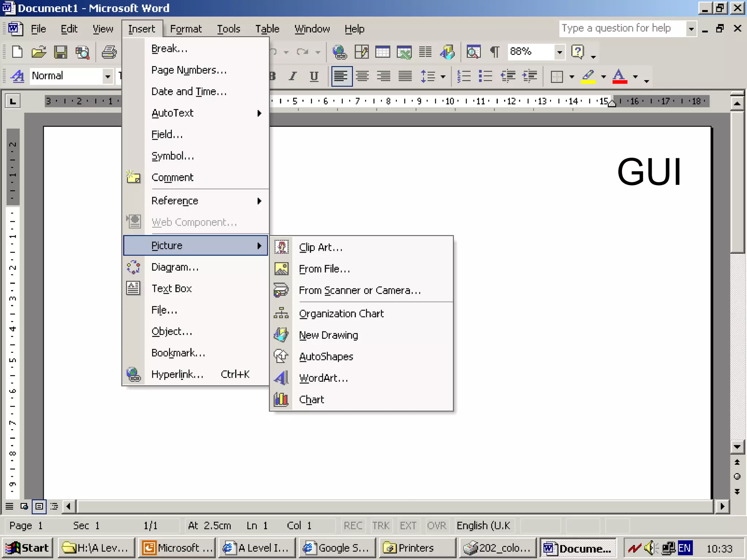Choose Text Box in Insert menu
747x560 pixels.
pyautogui.click(x=196, y=288)
